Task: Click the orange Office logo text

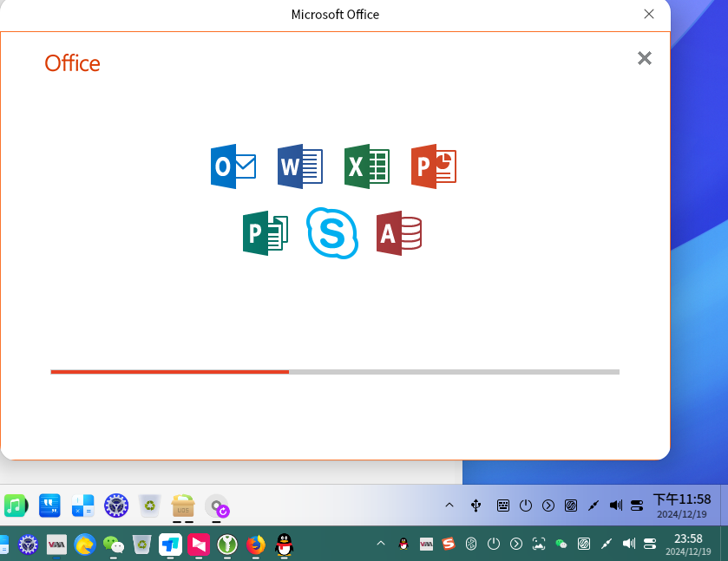Action: (72, 63)
